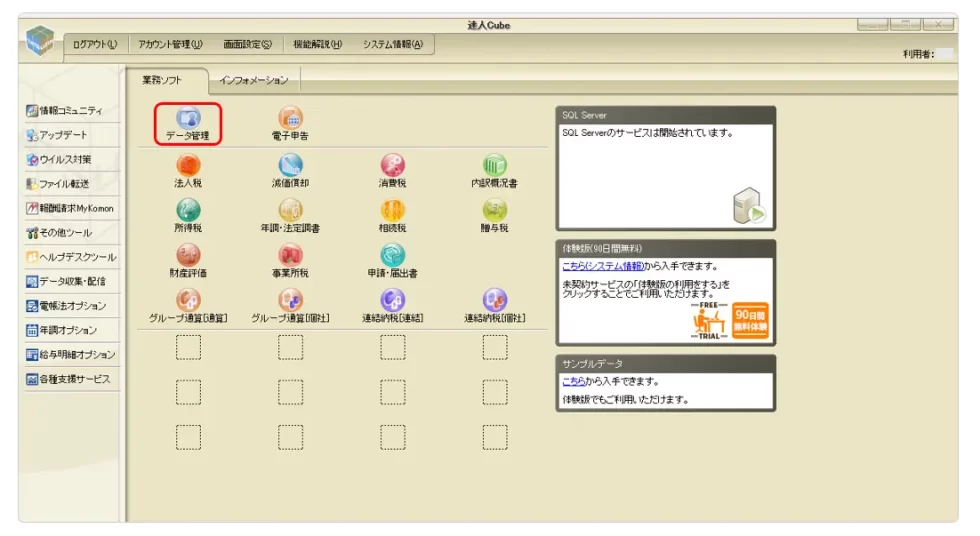Viewport: 980px width, 536px height.
Task: Open the データ管理 icon
Action: coord(188,120)
